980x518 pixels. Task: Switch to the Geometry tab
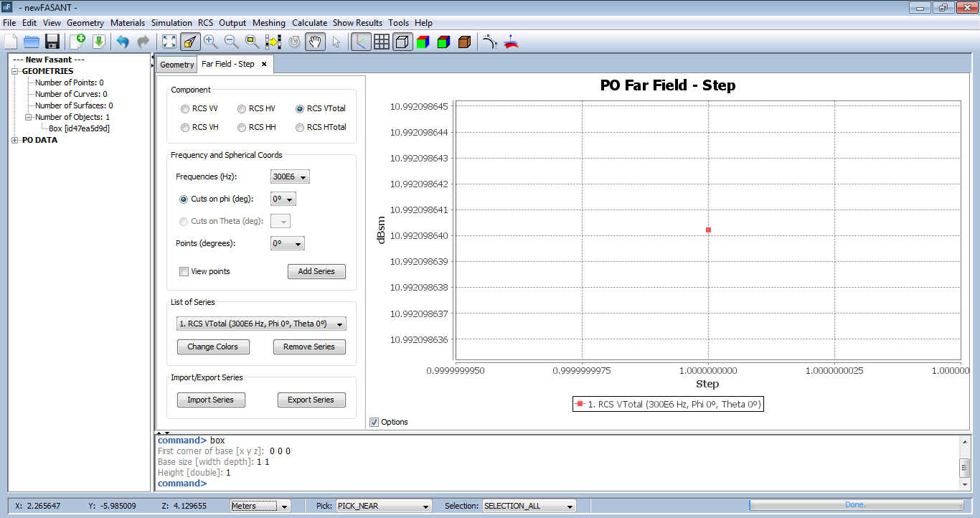tap(176, 65)
